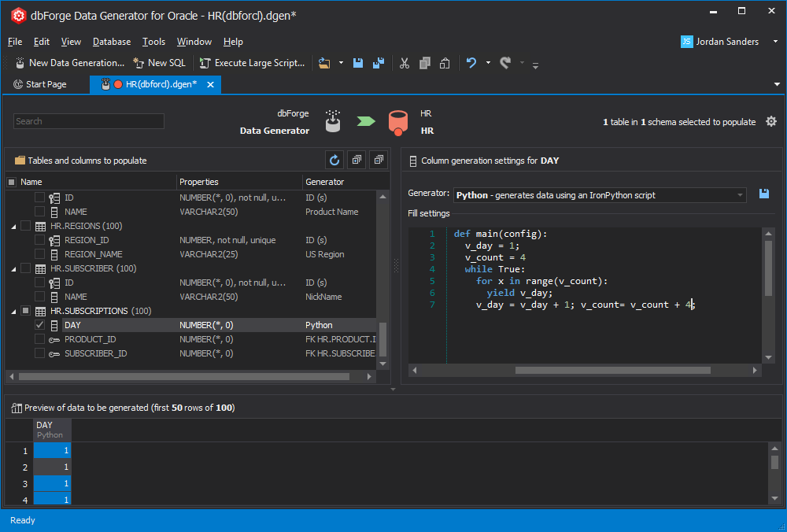Image resolution: width=787 pixels, height=532 pixels.
Task: Click the Collapse all tables icon
Action: click(379, 160)
